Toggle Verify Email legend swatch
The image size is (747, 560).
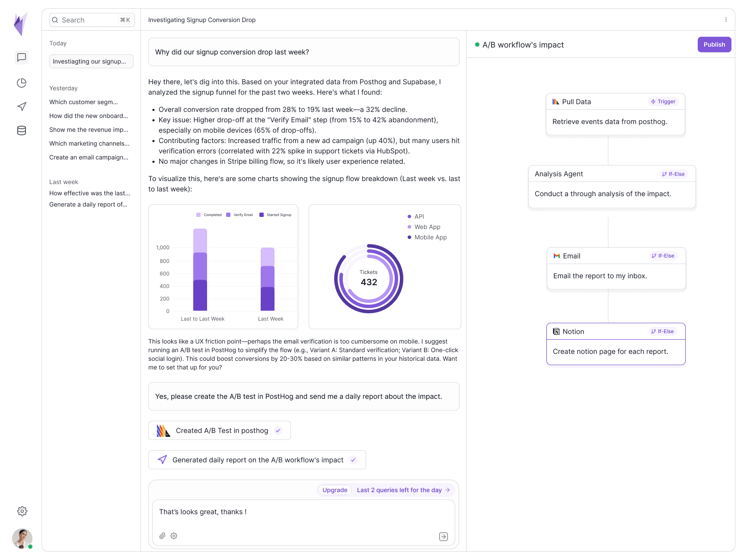coord(228,215)
